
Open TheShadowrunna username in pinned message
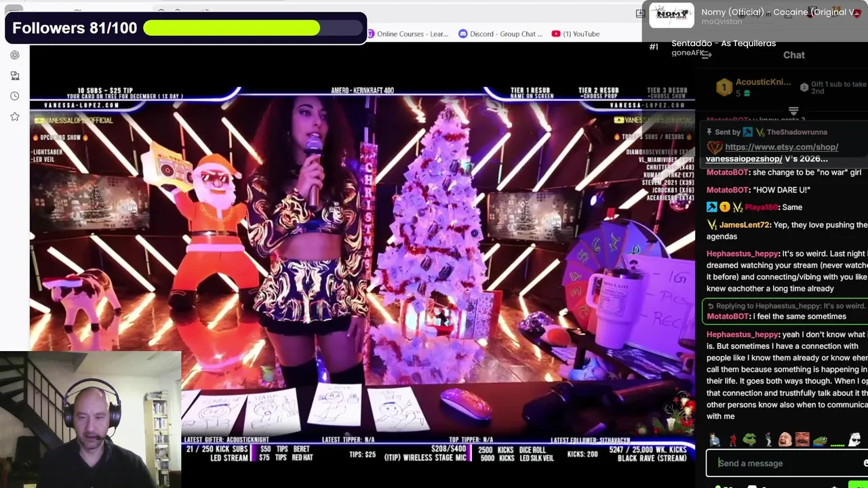[796, 132]
